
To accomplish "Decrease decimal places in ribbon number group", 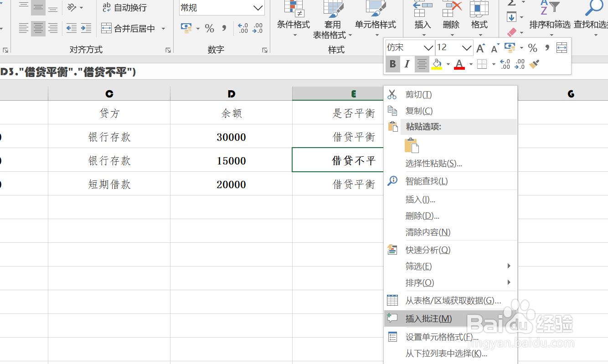I will [258, 29].
